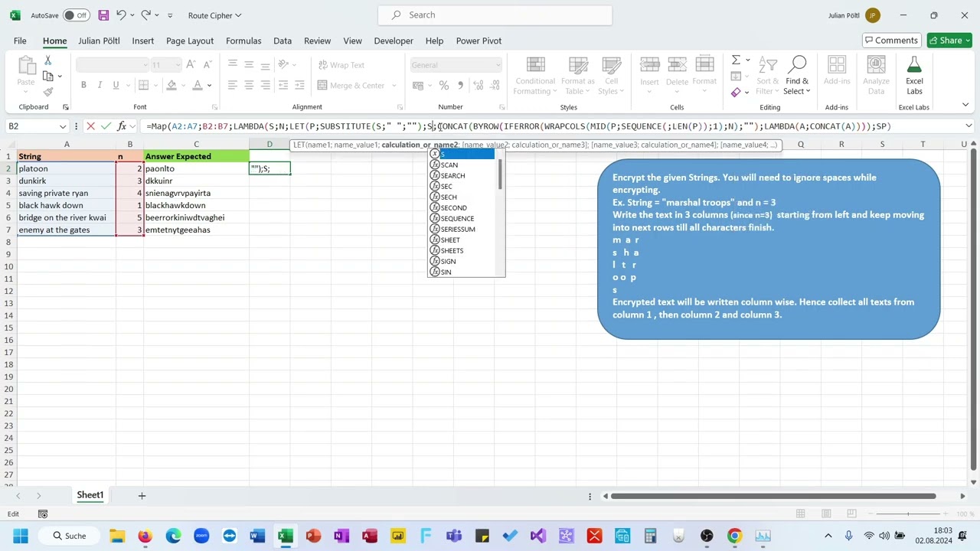Open the Merge & Center dropdown

[394, 86]
